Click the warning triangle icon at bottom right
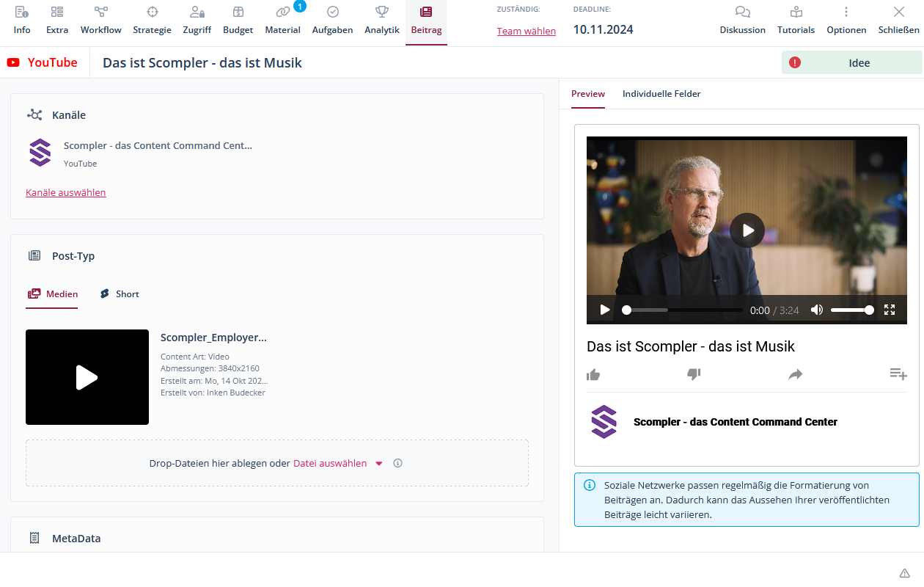This screenshot has height=587, width=924. click(904, 573)
